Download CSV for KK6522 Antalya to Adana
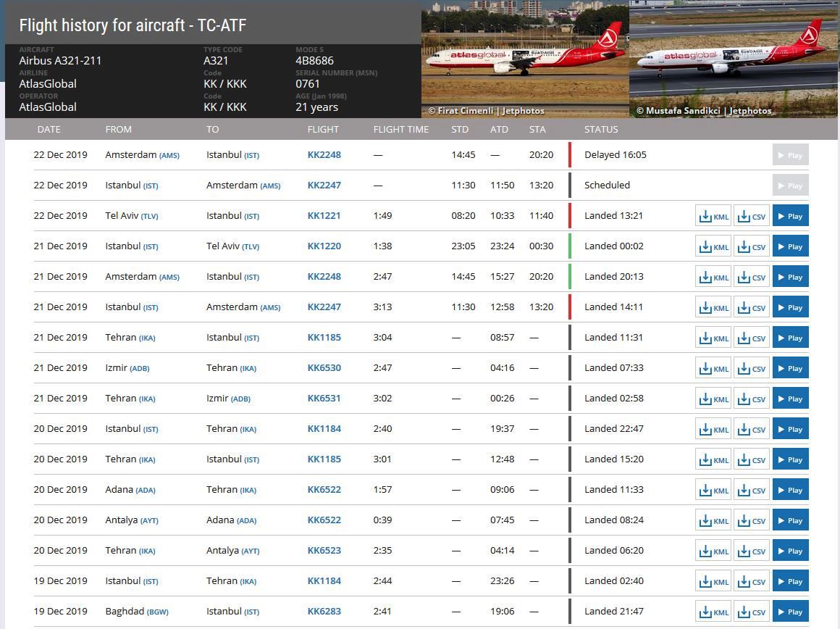 click(752, 520)
